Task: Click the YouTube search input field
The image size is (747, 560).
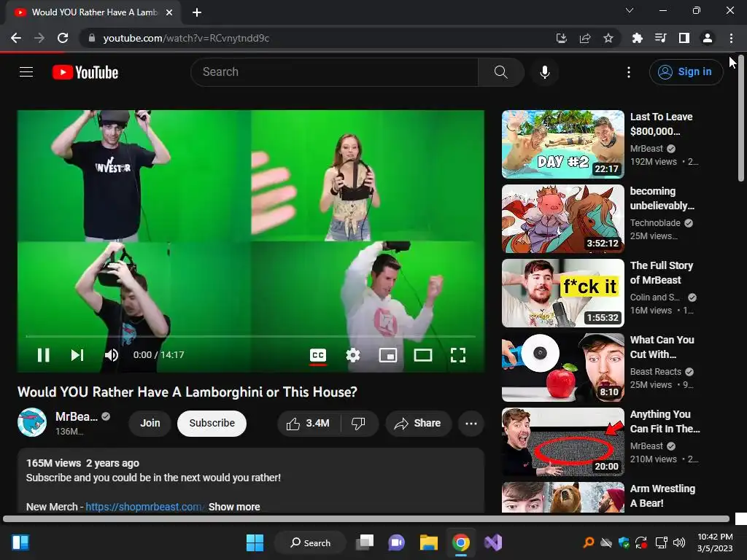Action: (x=334, y=72)
